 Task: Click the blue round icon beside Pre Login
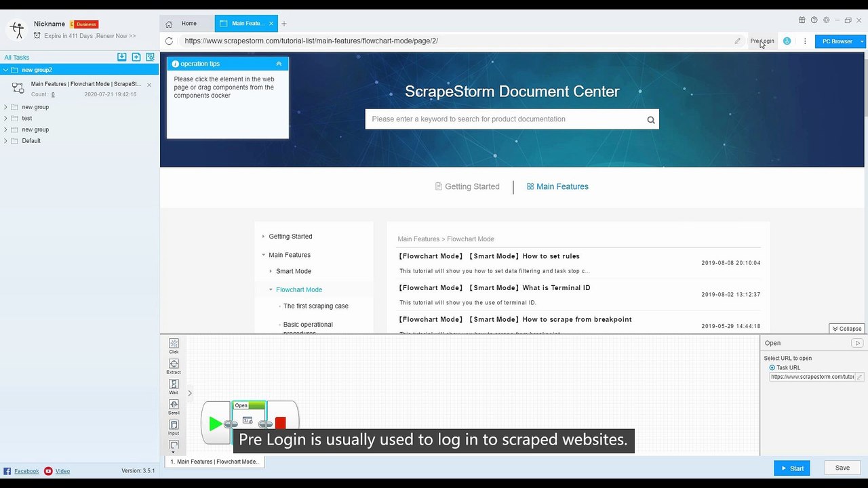787,41
